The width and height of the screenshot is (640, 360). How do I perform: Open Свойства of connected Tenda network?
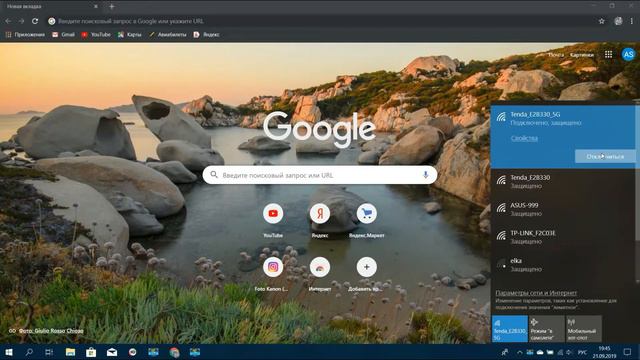click(524, 138)
